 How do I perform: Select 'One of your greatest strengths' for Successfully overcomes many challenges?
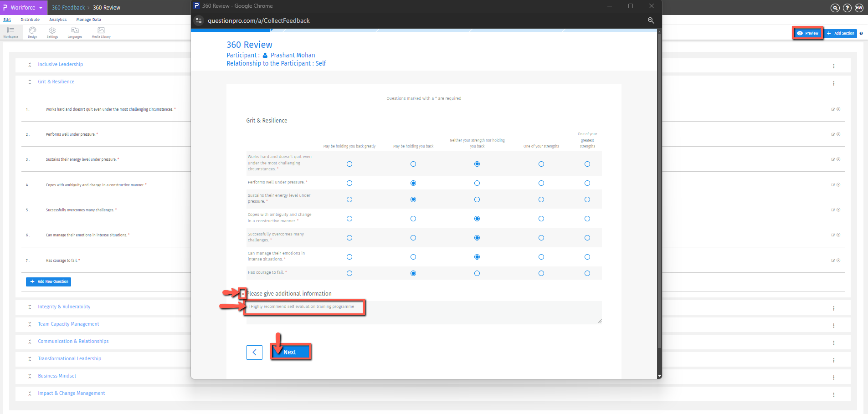point(587,238)
